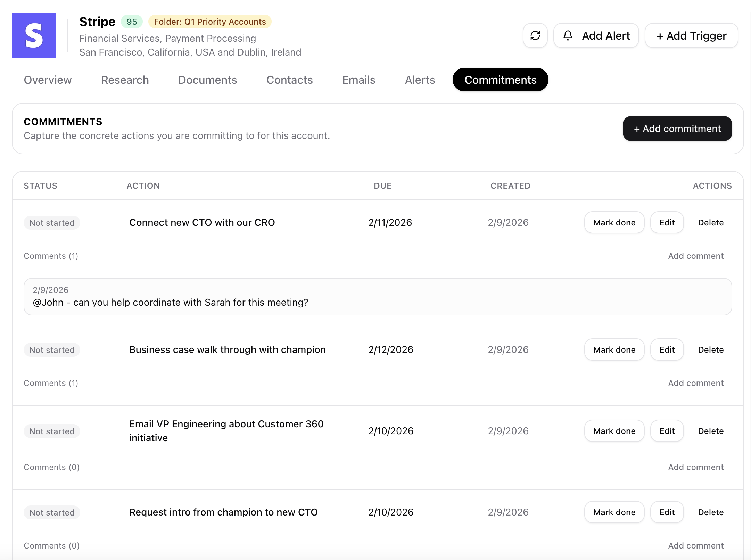The width and height of the screenshot is (751, 560).
Task: Click the Add Alert bell button
Action: [596, 35]
